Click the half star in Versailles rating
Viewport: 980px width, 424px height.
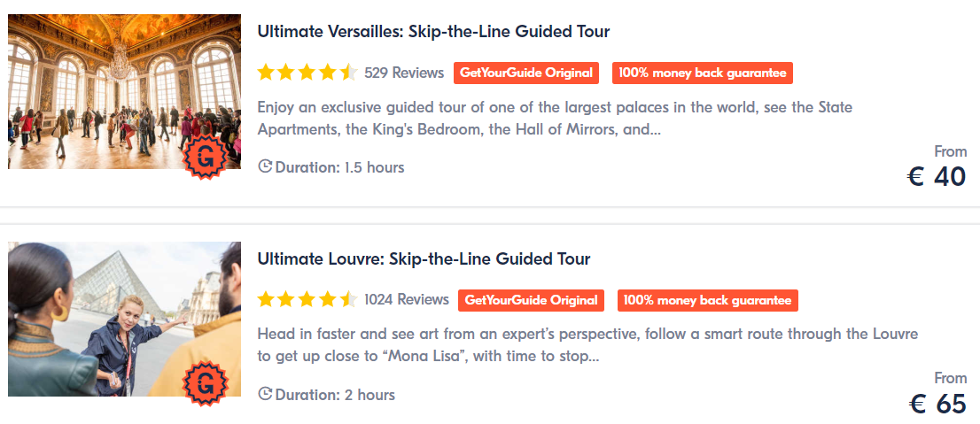pyautogui.click(x=349, y=73)
